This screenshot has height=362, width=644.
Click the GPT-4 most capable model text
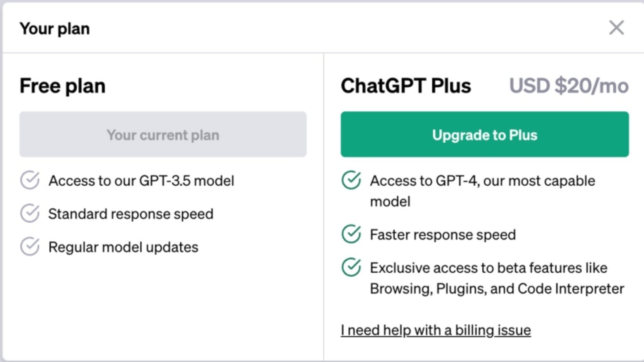(482, 181)
